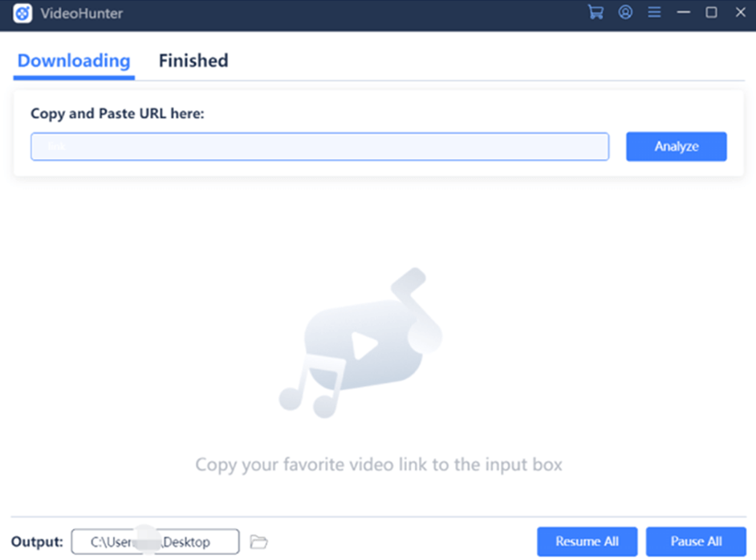Open the user account icon
This screenshot has height=560, width=756.
pyautogui.click(x=625, y=12)
